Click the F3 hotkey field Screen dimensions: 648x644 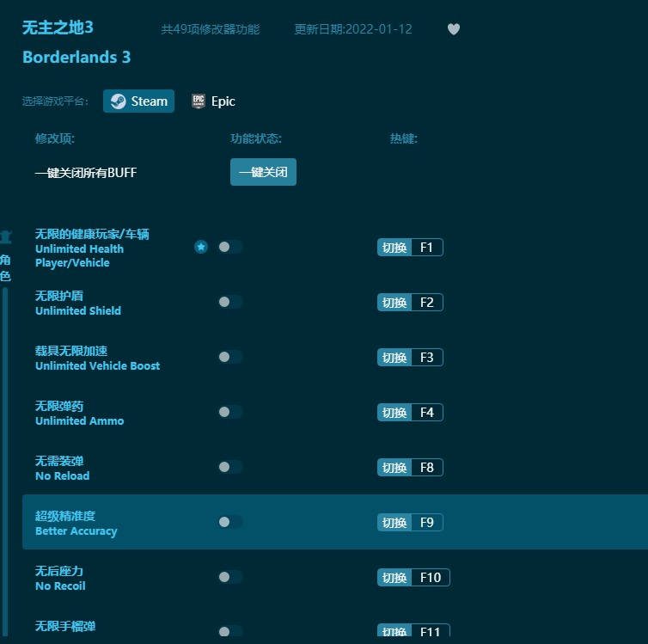pos(427,357)
